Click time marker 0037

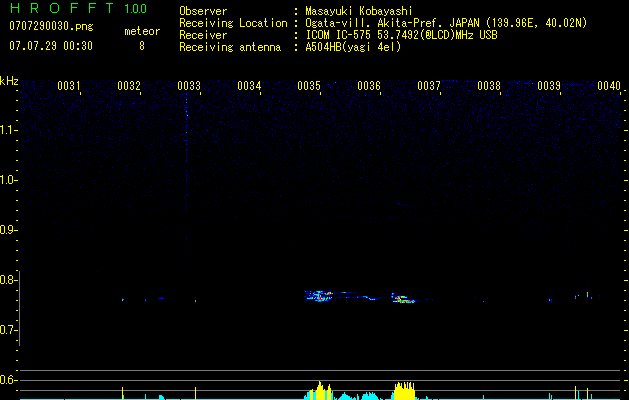428,86
